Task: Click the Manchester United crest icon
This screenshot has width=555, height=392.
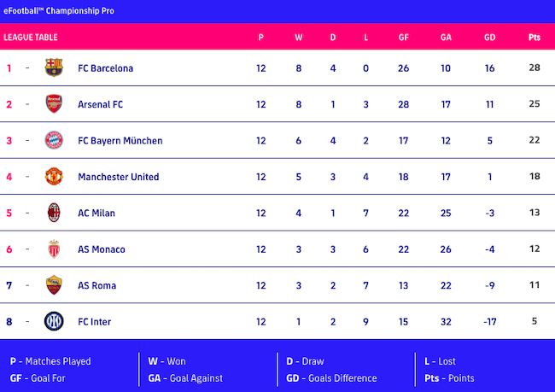Action: tap(55, 177)
